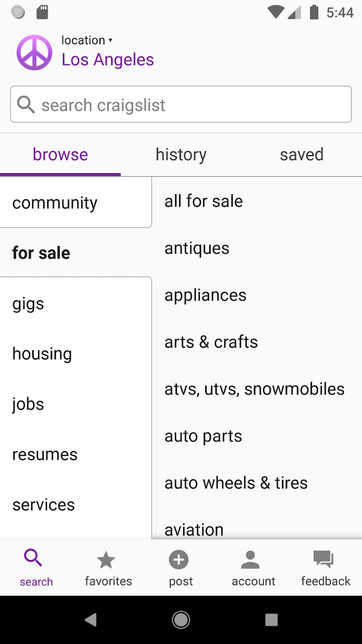The image size is (362, 644).
Task: Tap the purple peace sign logo
Action: pyautogui.click(x=34, y=52)
